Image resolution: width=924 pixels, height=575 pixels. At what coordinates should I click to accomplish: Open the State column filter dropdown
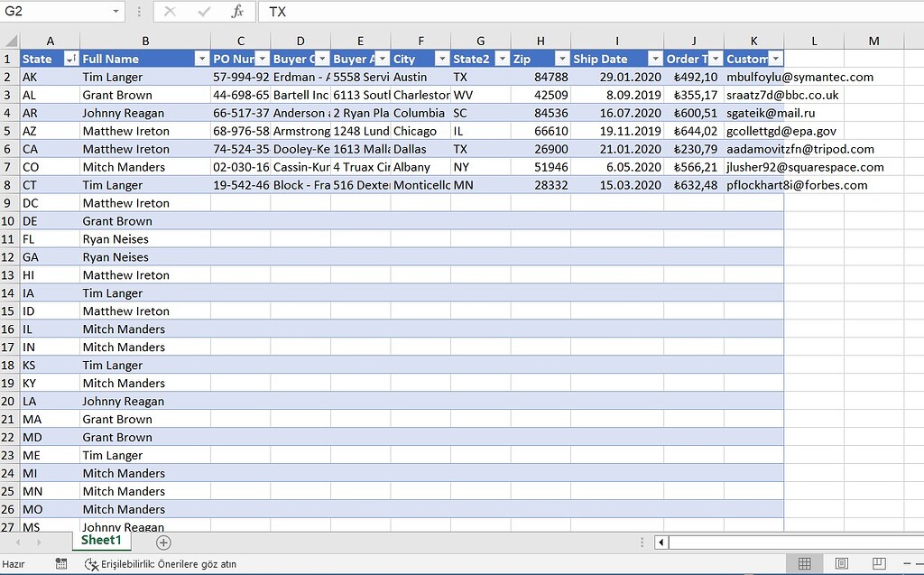click(73, 58)
